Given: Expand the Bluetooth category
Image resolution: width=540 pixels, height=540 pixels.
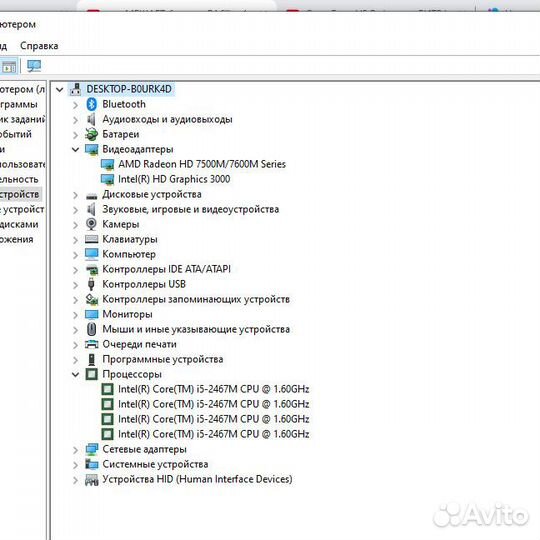Looking at the screenshot, I should coord(75,105).
